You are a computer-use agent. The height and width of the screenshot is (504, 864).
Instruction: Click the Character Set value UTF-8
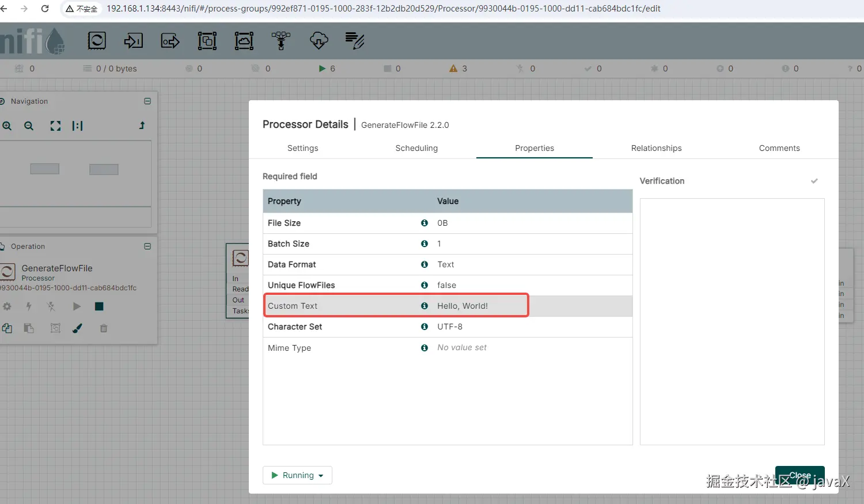(450, 327)
